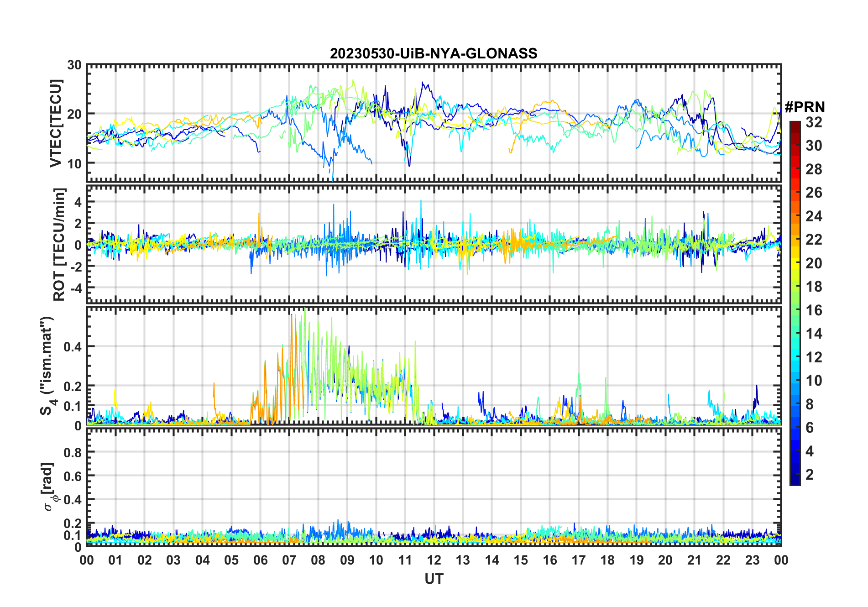This screenshot has width=868, height=607.
Task: Select the UT x-axis label
Action: [x=434, y=579]
